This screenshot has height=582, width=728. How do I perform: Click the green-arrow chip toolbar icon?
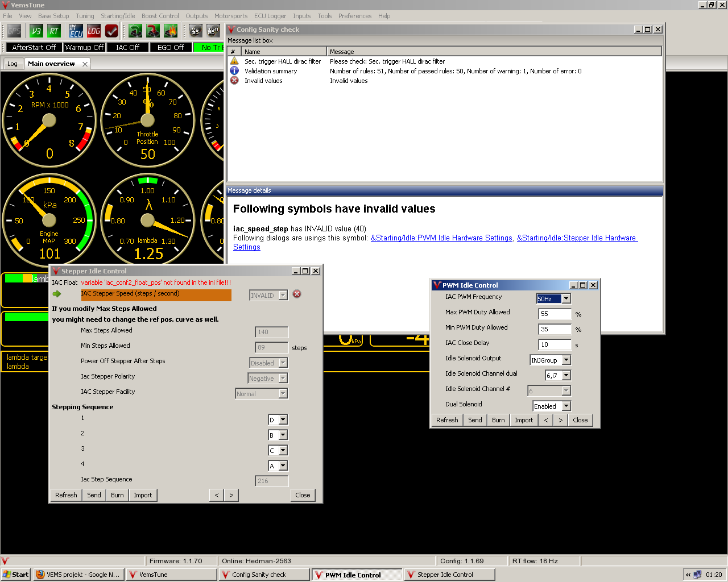pos(135,31)
